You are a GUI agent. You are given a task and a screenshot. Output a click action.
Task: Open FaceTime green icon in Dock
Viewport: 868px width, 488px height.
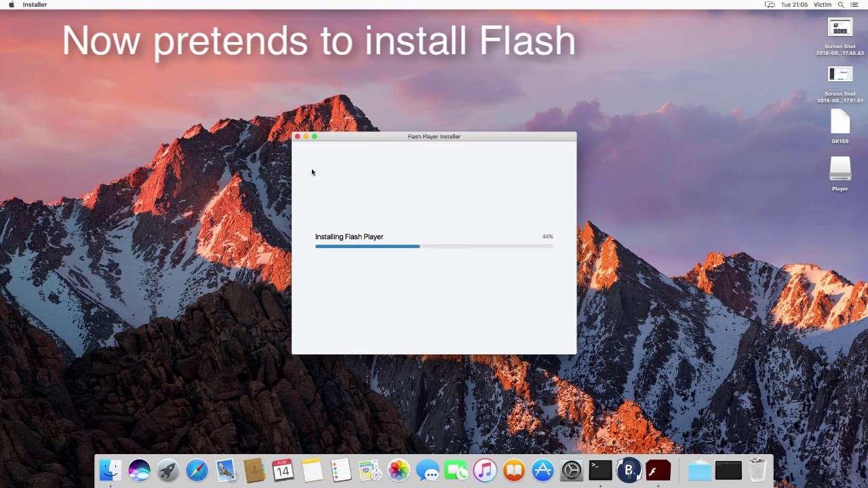tap(456, 470)
